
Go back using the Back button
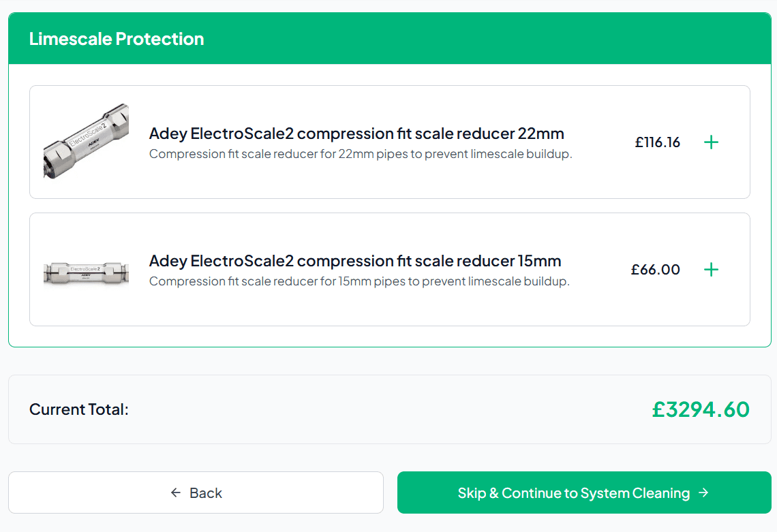pyautogui.click(x=196, y=492)
